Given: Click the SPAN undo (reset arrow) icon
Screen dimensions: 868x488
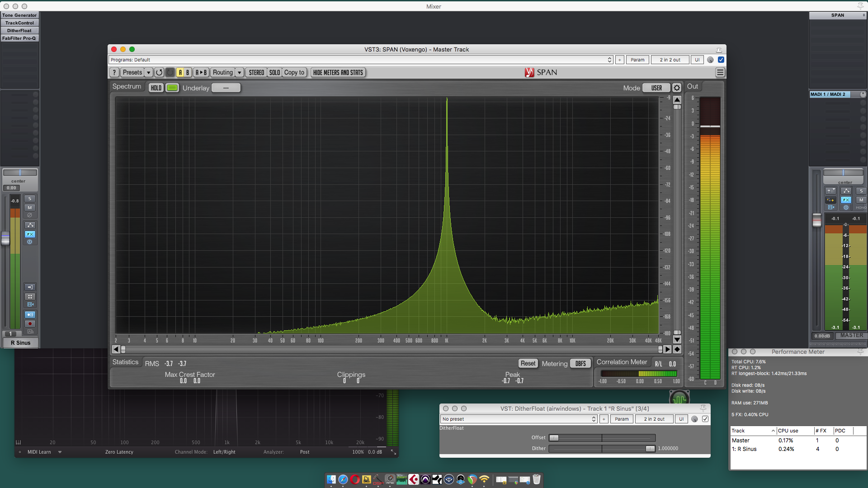Looking at the screenshot, I should coord(159,72).
